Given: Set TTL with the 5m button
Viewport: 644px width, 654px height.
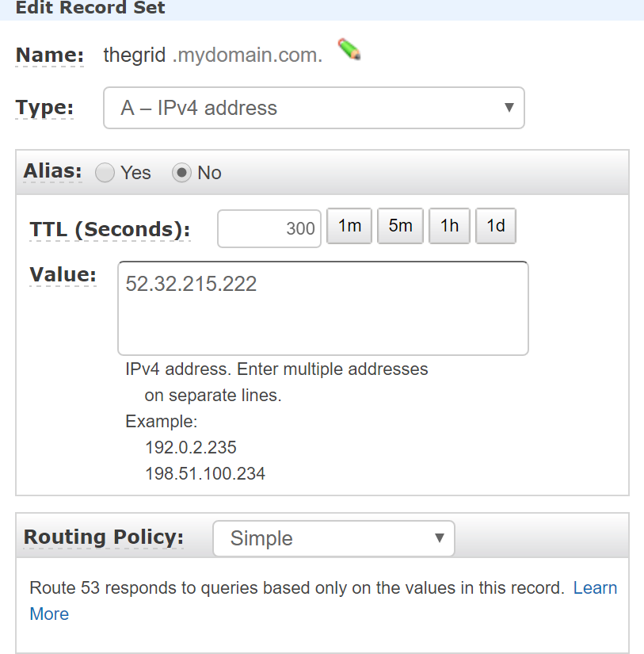Looking at the screenshot, I should [400, 226].
